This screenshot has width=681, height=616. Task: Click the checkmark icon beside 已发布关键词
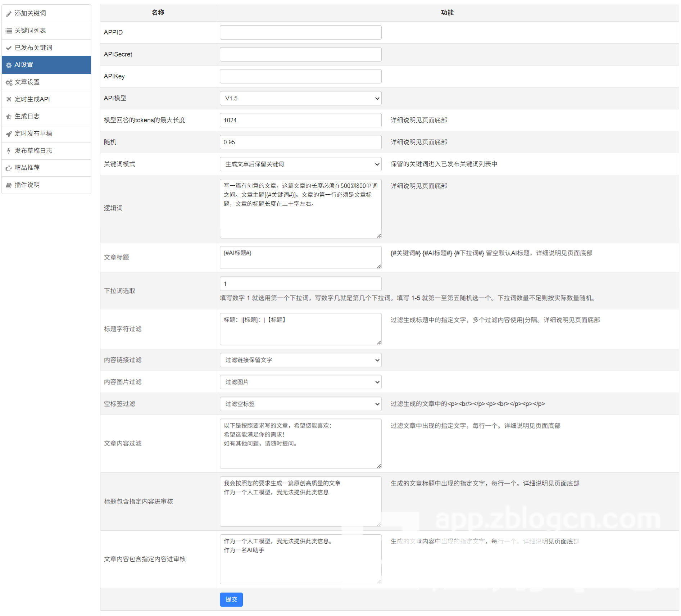(9, 48)
